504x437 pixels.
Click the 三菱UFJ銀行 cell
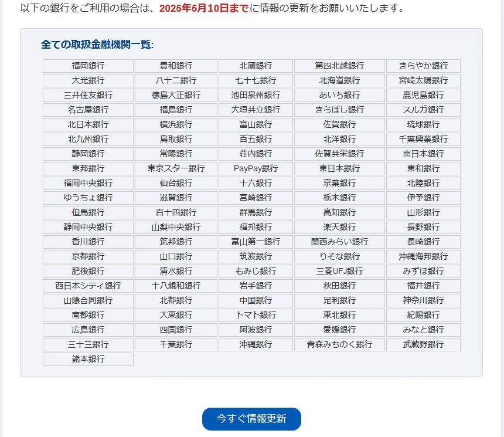pyautogui.click(x=339, y=271)
